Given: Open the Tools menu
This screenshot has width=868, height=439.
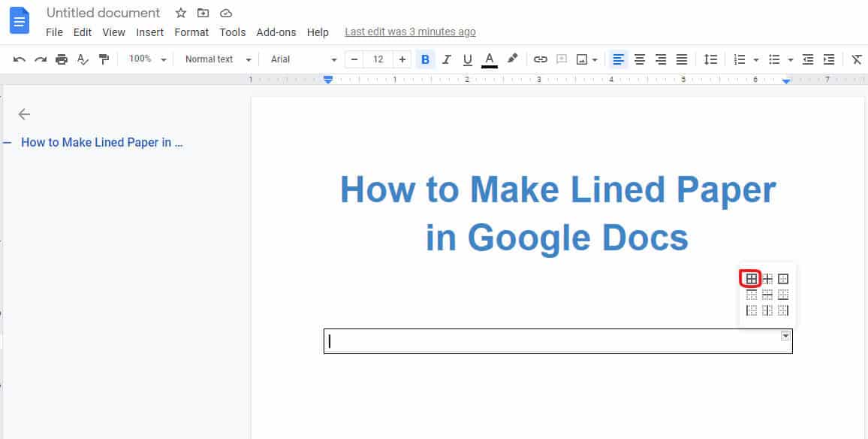Looking at the screenshot, I should [x=233, y=32].
